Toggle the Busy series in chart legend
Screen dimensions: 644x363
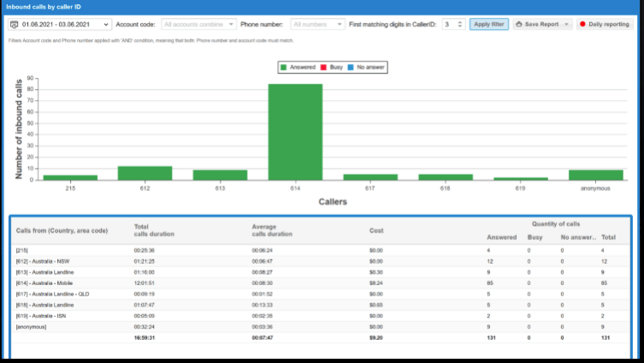[332, 66]
